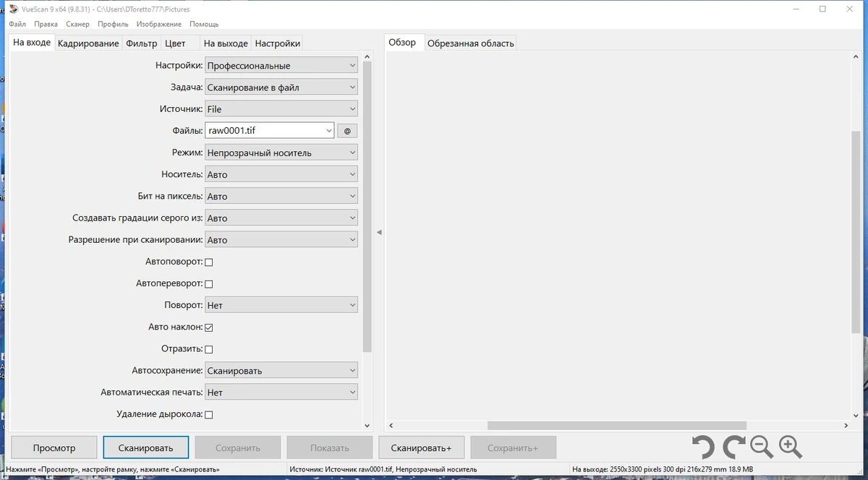The width and height of the screenshot is (868, 480).
Task: Open the Задача dropdown
Action: pyautogui.click(x=281, y=87)
